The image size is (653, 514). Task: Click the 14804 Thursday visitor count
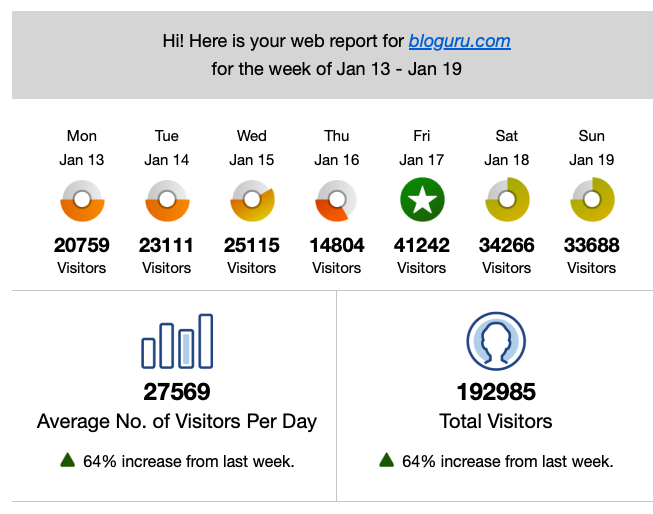click(336, 245)
